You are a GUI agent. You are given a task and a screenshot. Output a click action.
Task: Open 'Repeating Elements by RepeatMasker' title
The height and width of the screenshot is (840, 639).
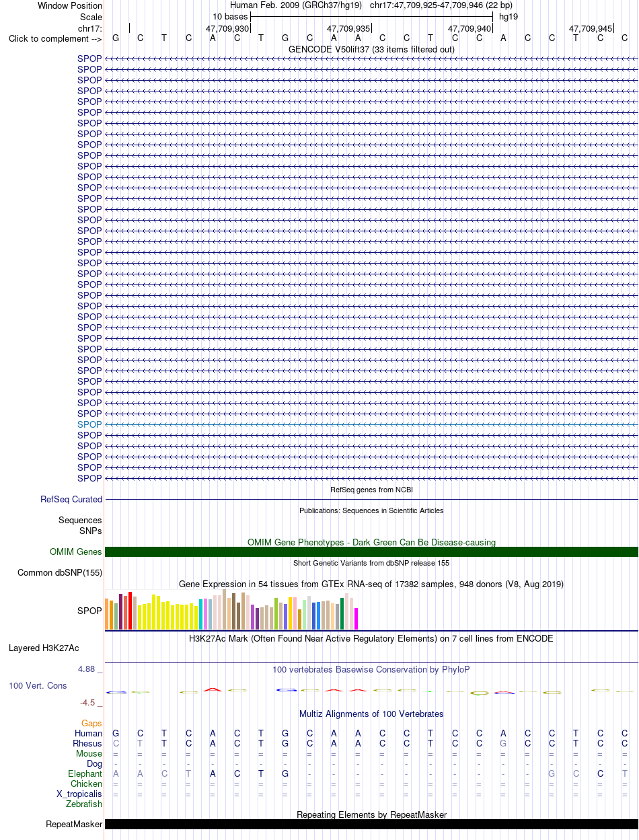click(371, 814)
